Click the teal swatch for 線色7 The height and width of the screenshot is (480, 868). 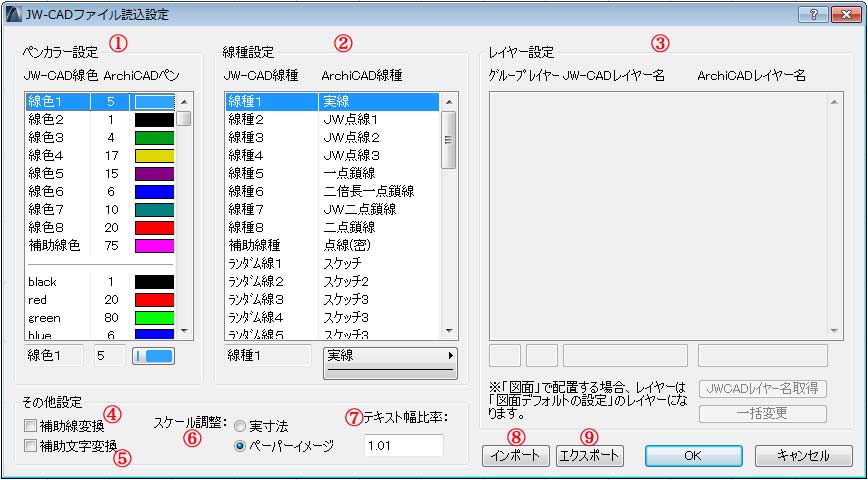point(154,210)
